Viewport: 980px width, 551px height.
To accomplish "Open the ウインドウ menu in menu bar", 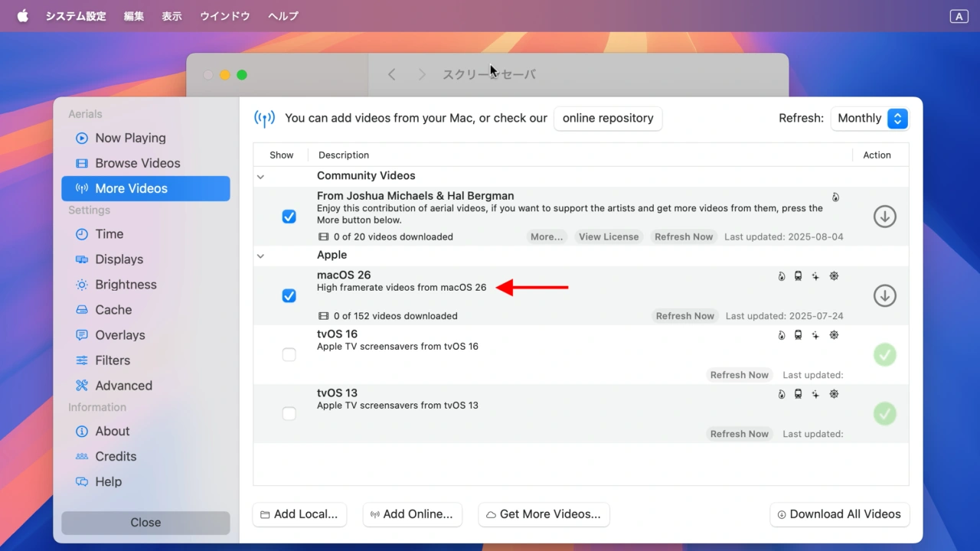I will click(x=224, y=16).
